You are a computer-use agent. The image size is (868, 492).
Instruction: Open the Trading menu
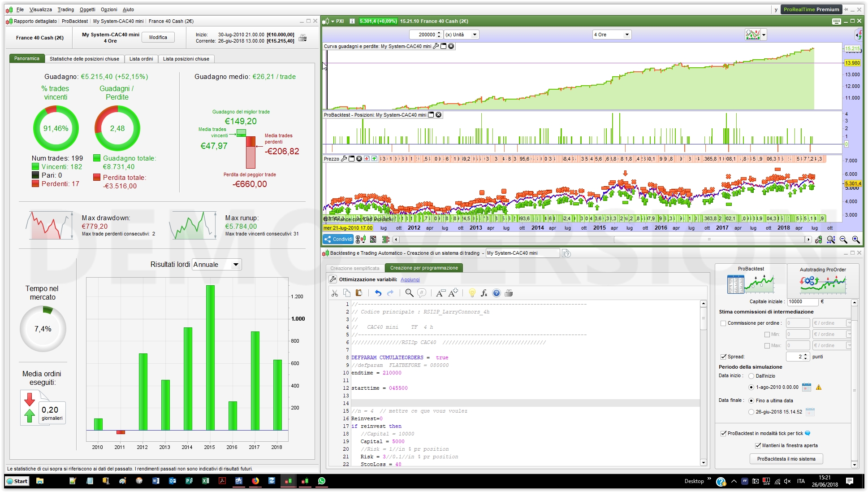[65, 9]
